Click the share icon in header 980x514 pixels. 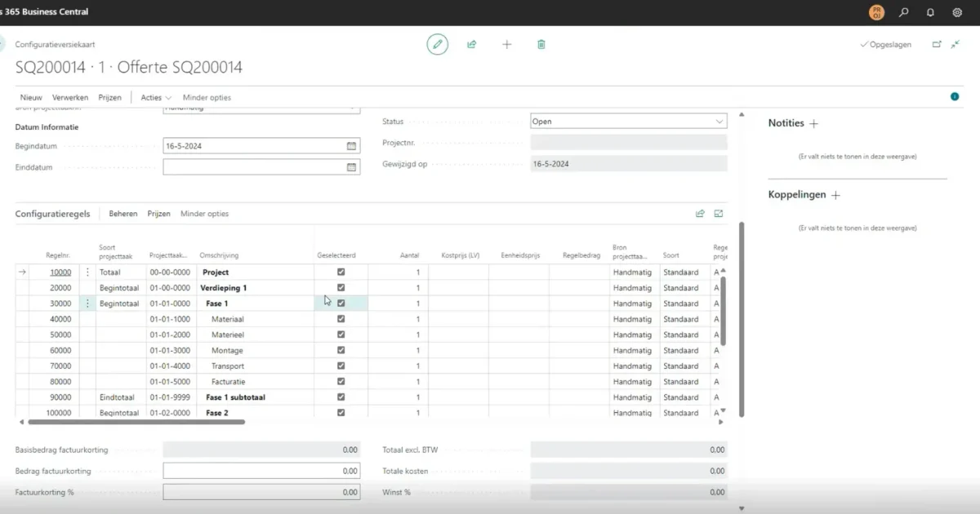coord(472,45)
